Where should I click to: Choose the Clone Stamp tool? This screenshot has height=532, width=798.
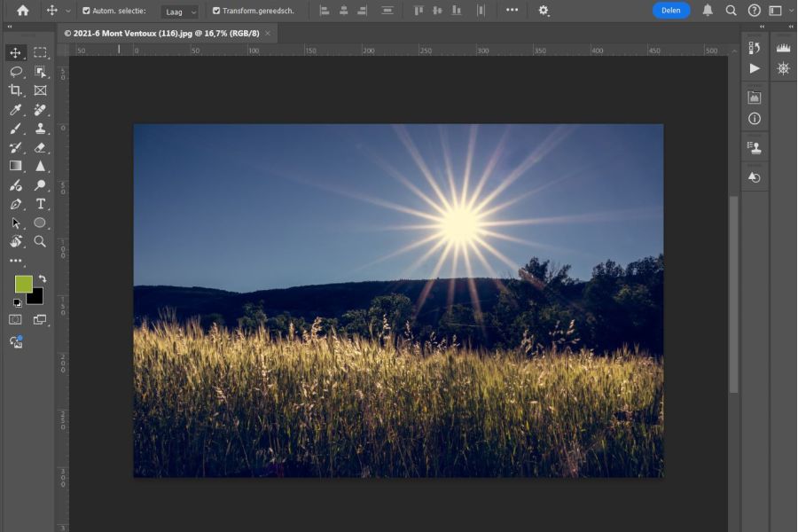click(x=40, y=129)
